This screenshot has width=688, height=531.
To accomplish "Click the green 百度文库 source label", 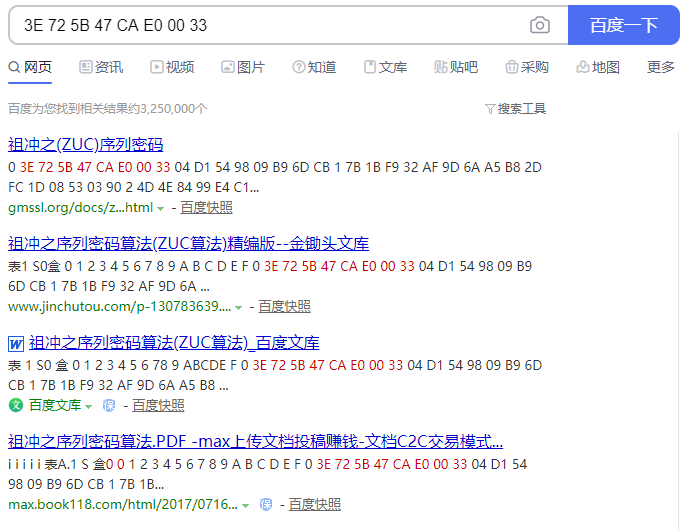I will pos(55,405).
